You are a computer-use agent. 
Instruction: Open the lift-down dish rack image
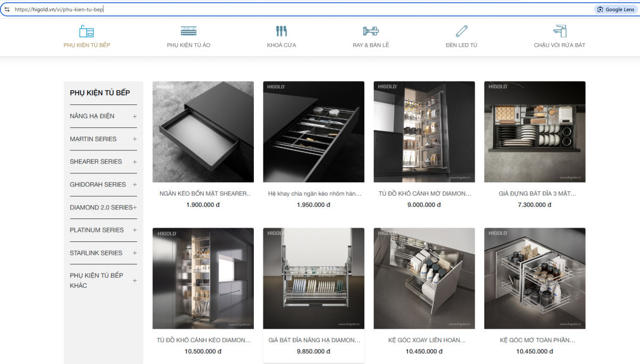click(314, 278)
